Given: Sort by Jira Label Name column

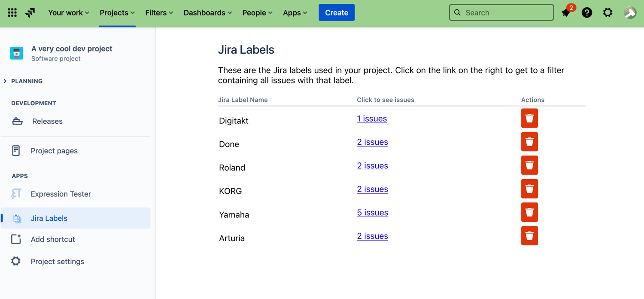Looking at the screenshot, I should point(245,100).
